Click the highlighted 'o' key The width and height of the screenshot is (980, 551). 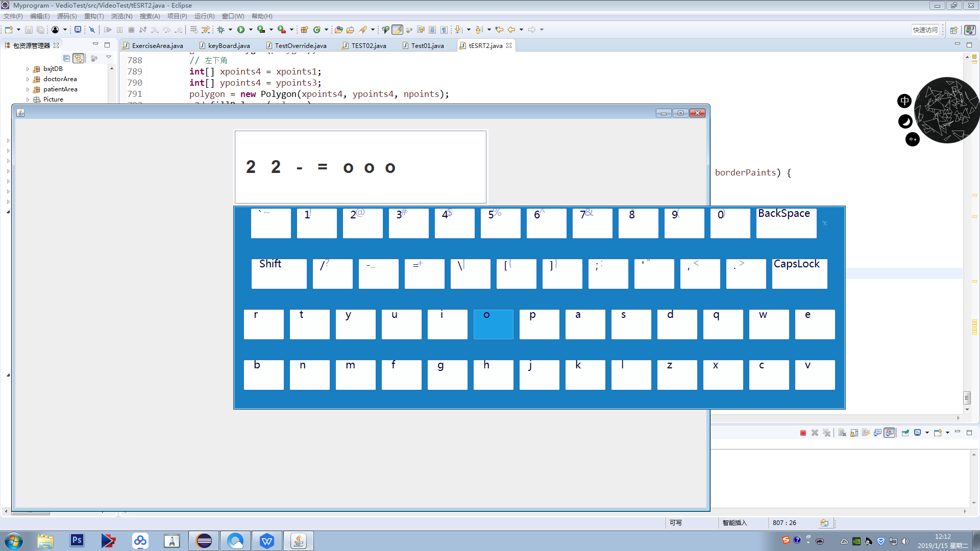(493, 324)
